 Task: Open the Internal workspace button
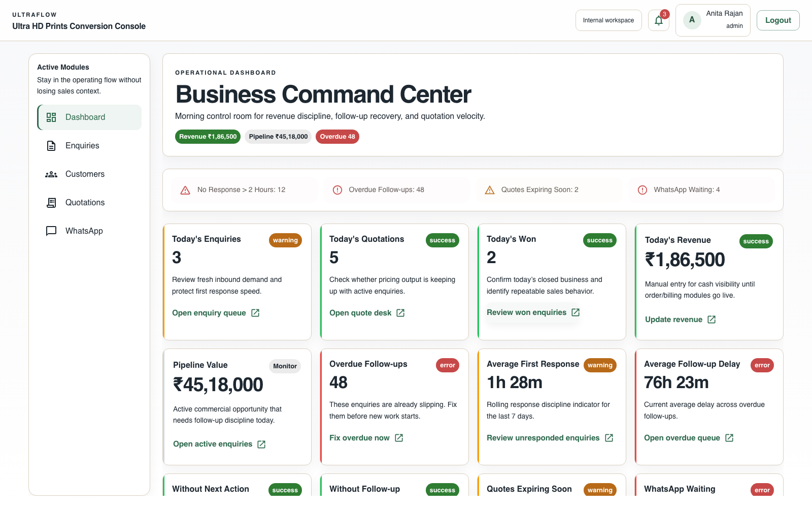pyautogui.click(x=608, y=20)
